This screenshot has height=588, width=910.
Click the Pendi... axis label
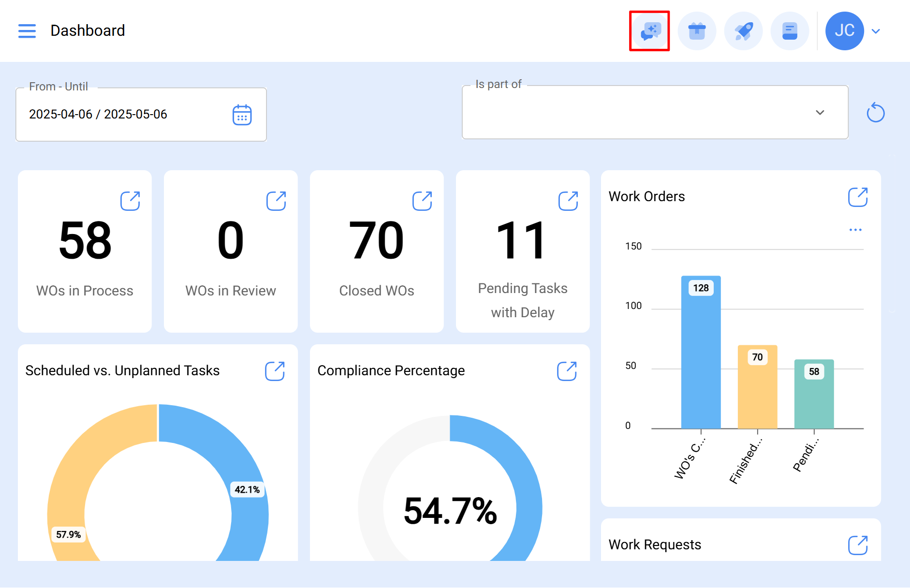[806, 455]
